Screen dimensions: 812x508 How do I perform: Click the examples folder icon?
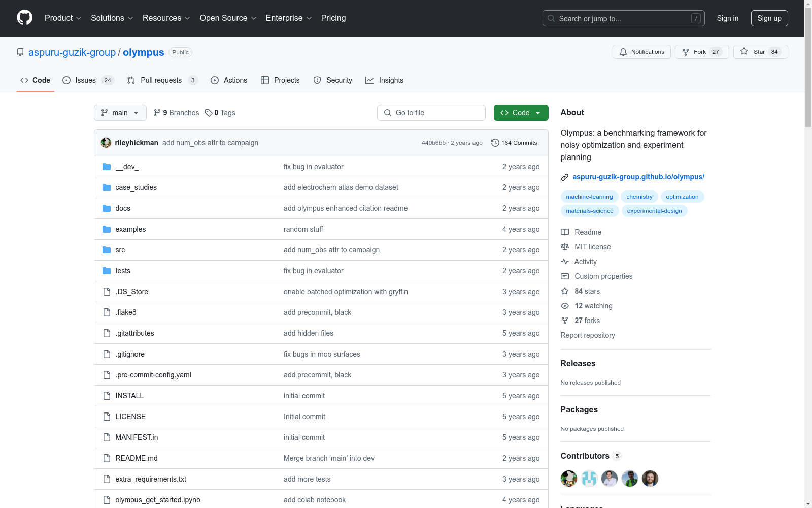pos(107,229)
